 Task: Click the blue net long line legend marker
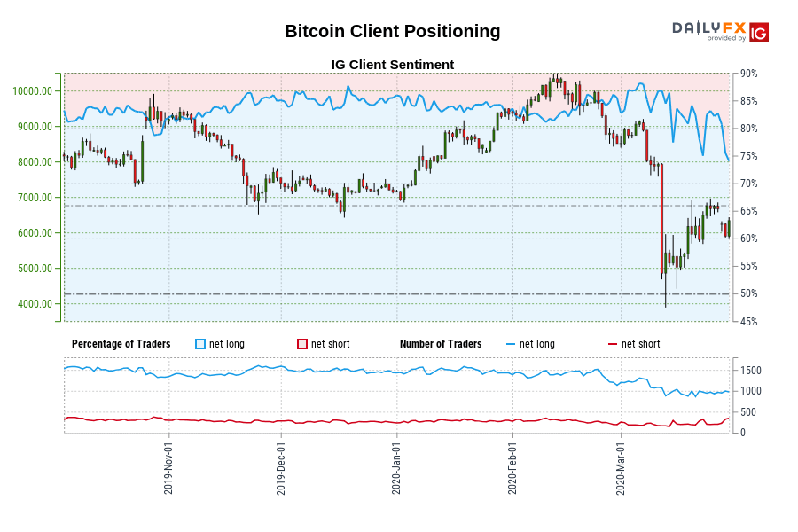tap(511, 345)
